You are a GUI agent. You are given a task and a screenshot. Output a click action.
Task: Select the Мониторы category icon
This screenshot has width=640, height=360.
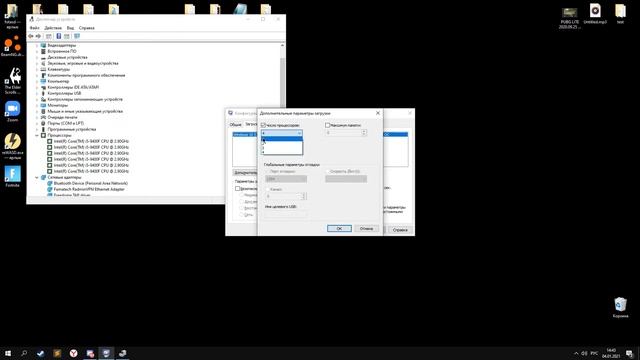coord(43,105)
